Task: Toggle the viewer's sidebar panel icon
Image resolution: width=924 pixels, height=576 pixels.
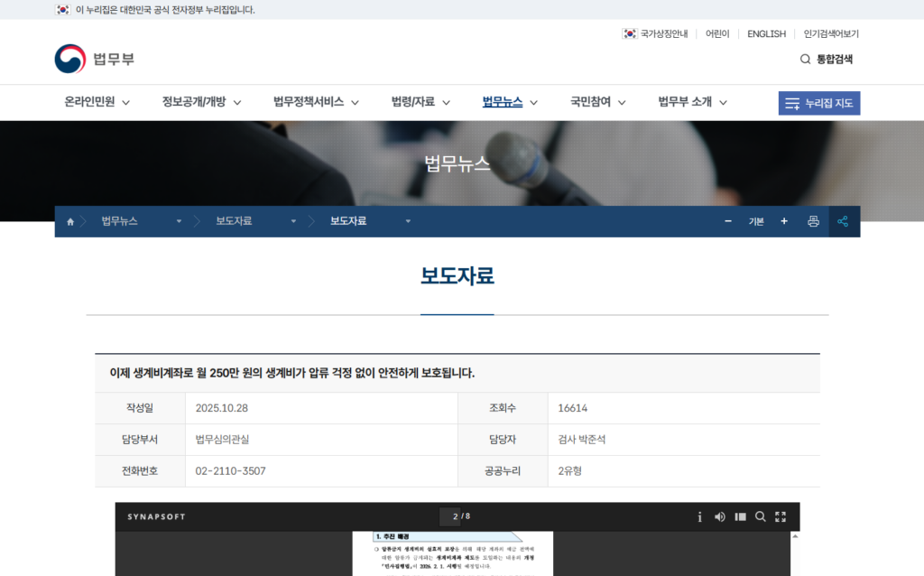Action: coord(740,516)
